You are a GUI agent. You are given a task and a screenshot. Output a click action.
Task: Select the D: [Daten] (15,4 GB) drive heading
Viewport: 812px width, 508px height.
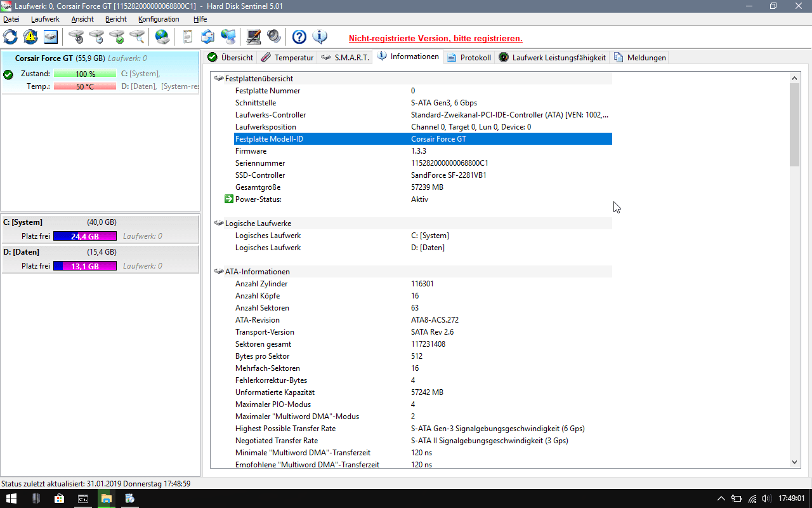(x=100, y=252)
